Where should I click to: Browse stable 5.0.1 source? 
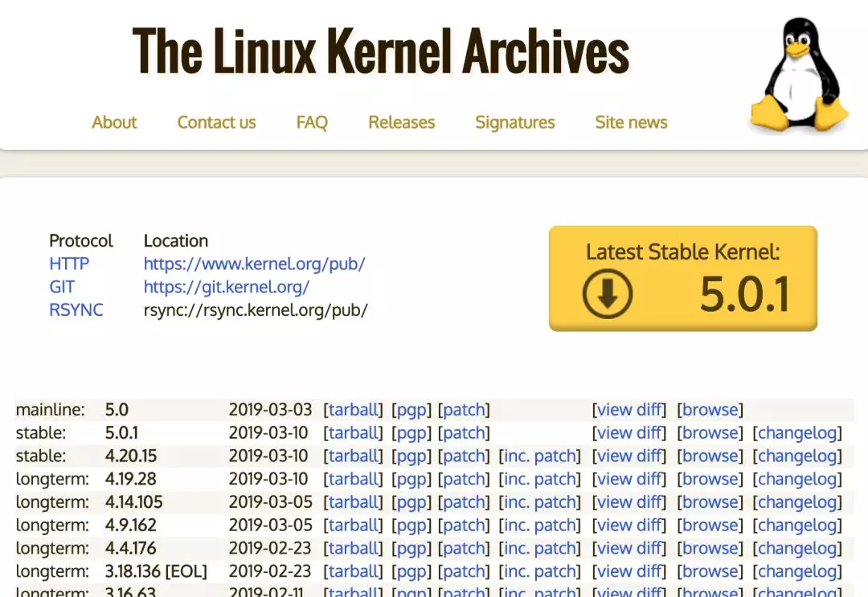coord(710,432)
